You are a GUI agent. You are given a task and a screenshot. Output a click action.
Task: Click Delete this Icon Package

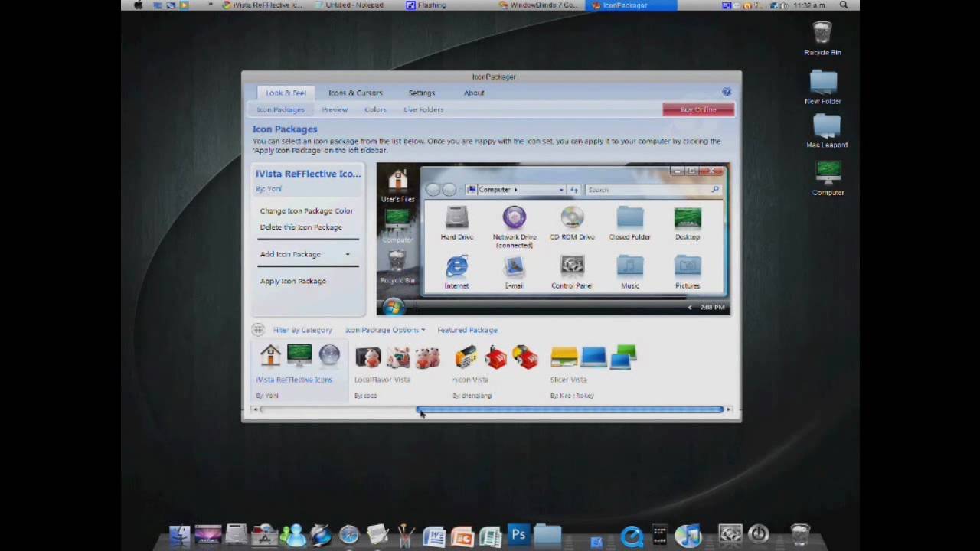[301, 227]
